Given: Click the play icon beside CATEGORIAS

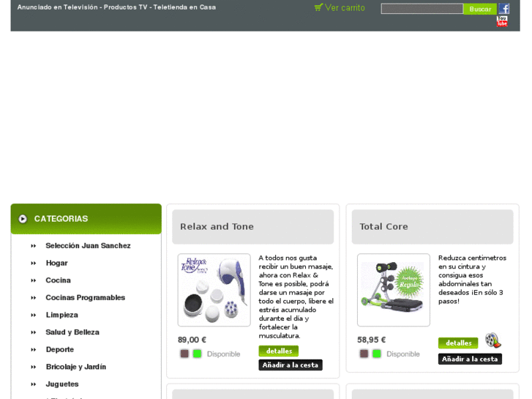Looking at the screenshot, I should (x=23, y=219).
